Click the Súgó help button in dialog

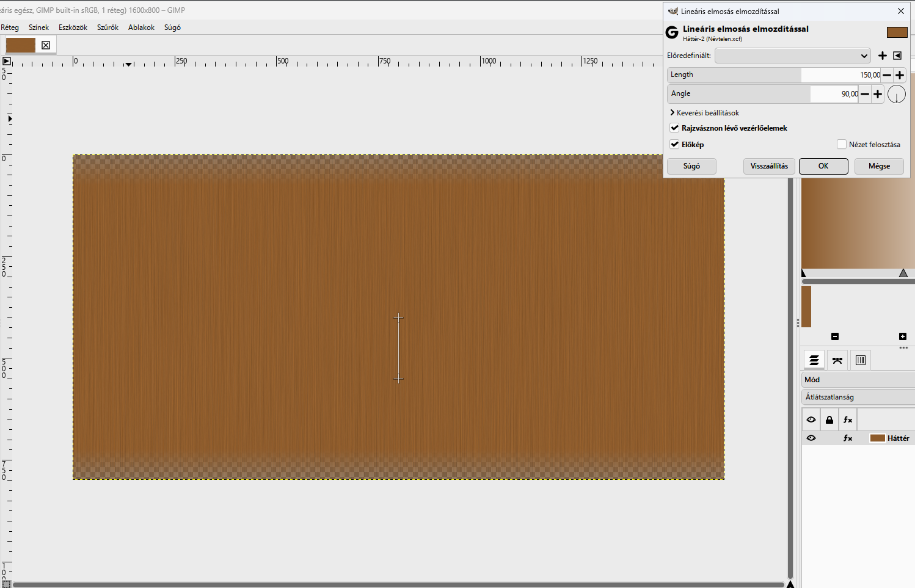click(x=691, y=166)
